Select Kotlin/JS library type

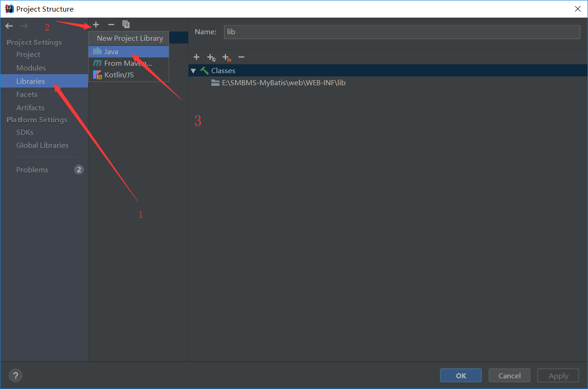point(120,74)
